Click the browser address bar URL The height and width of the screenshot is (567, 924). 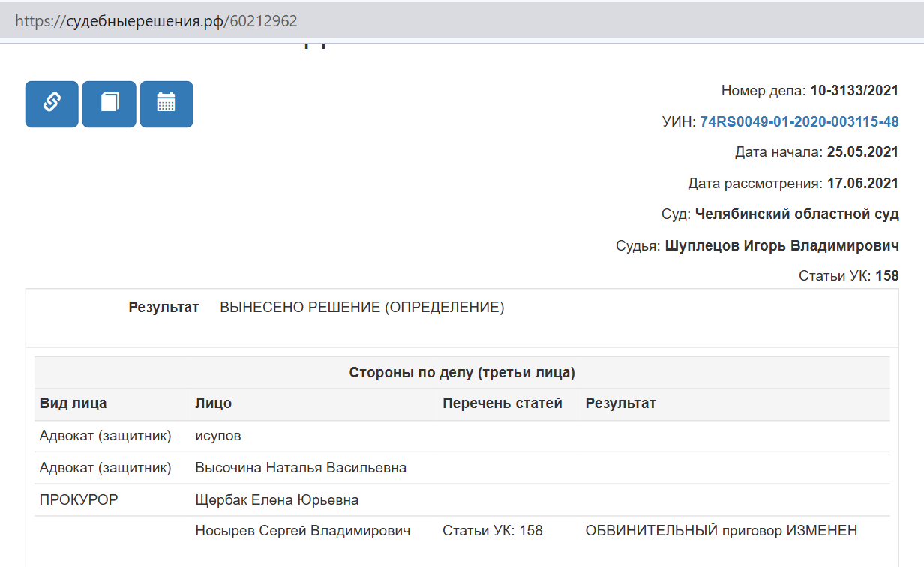click(x=156, y=21)
